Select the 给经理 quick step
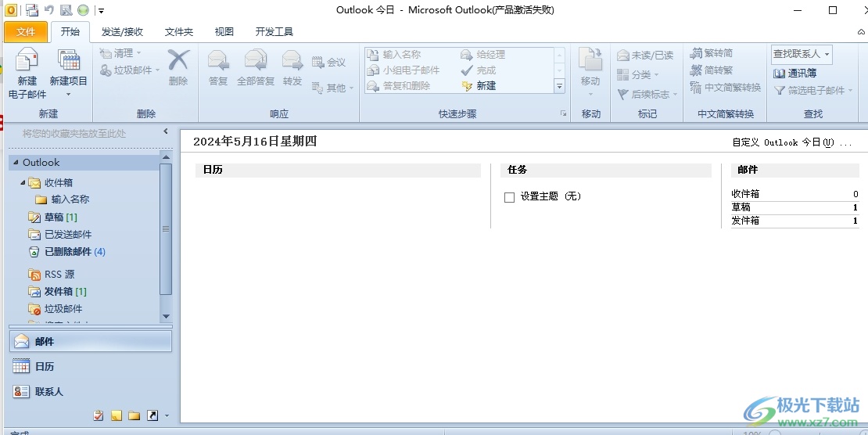The width and height of the screenshot is (868, 435). tap(483, 54)
